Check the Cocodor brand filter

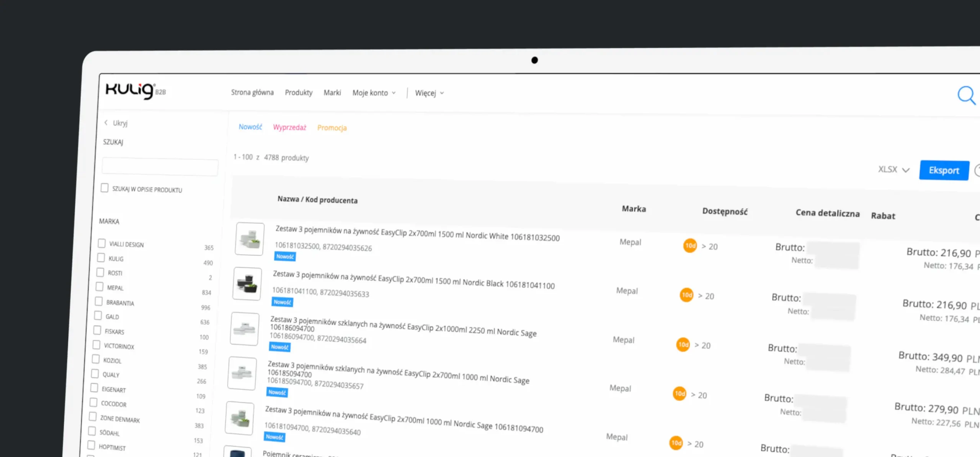pos(93,402)
